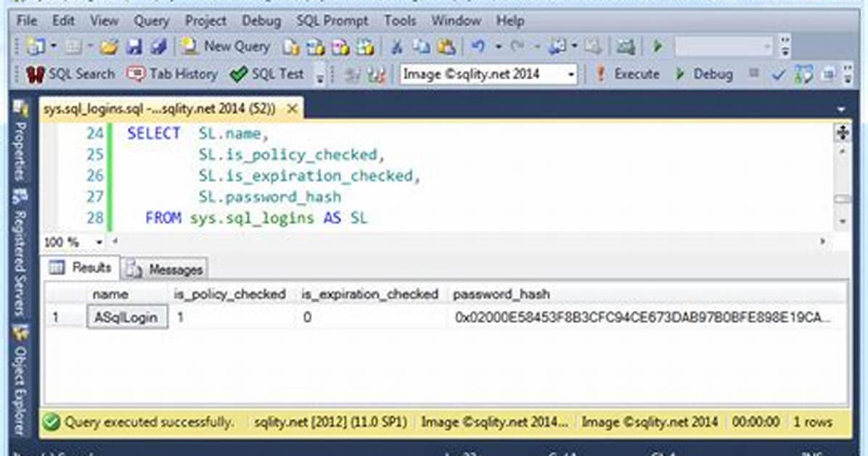
Task: Click the Paste clipboard icon
Action: click(446, 47)
